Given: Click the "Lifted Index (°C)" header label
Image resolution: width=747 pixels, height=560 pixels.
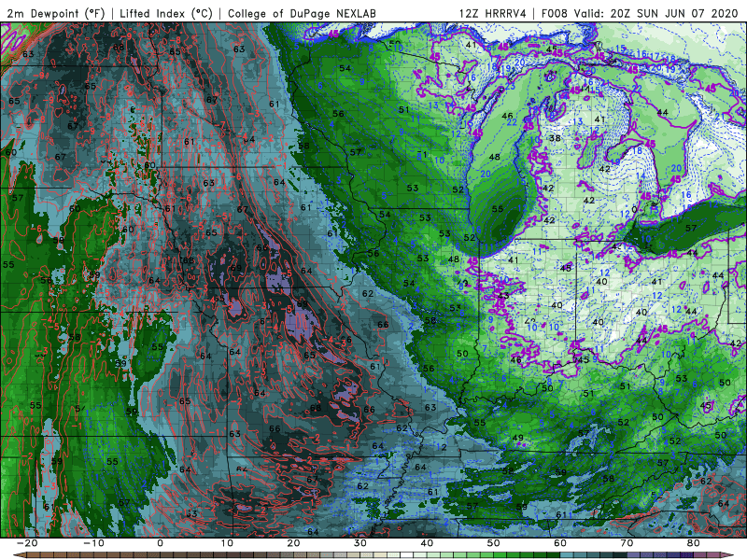Looking at the screenshot, I should click(x=166, y=13).
